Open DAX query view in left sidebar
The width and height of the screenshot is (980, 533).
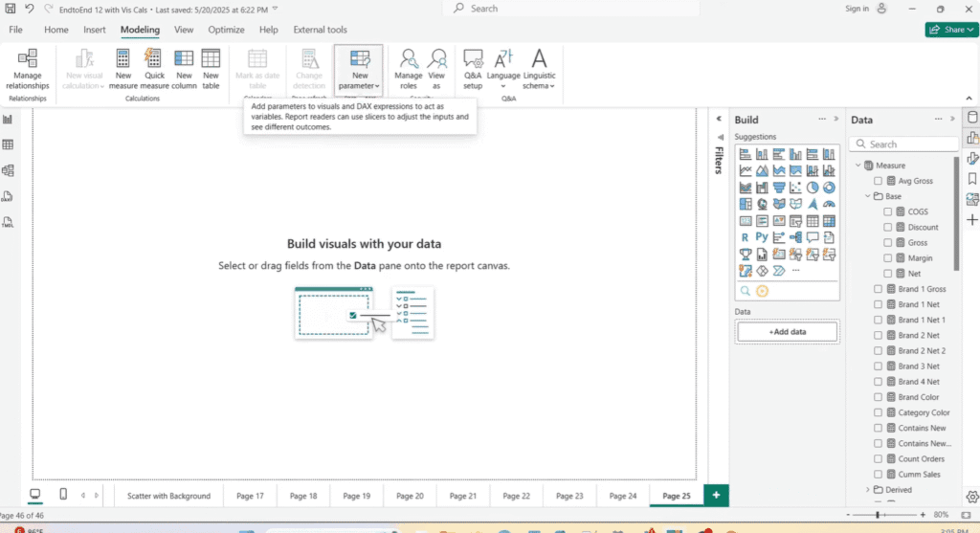click(x=8, y=196)
